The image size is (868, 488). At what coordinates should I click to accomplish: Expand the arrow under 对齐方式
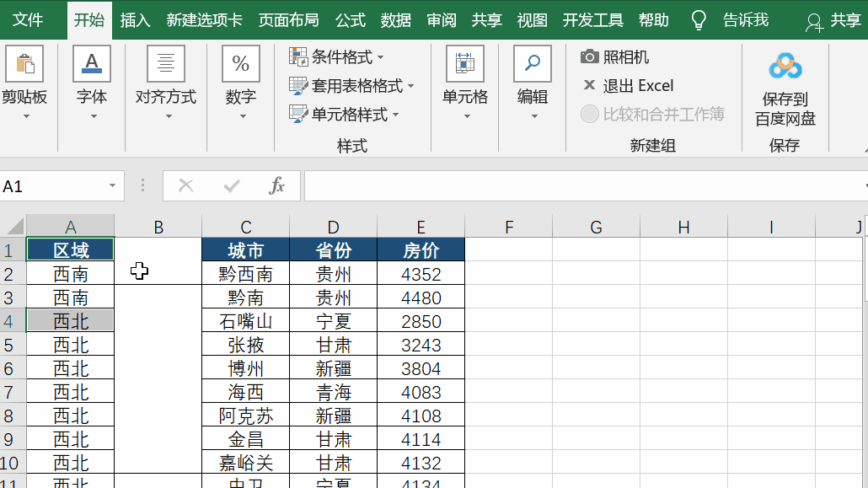pyautogui.click(x=169, y=116)
